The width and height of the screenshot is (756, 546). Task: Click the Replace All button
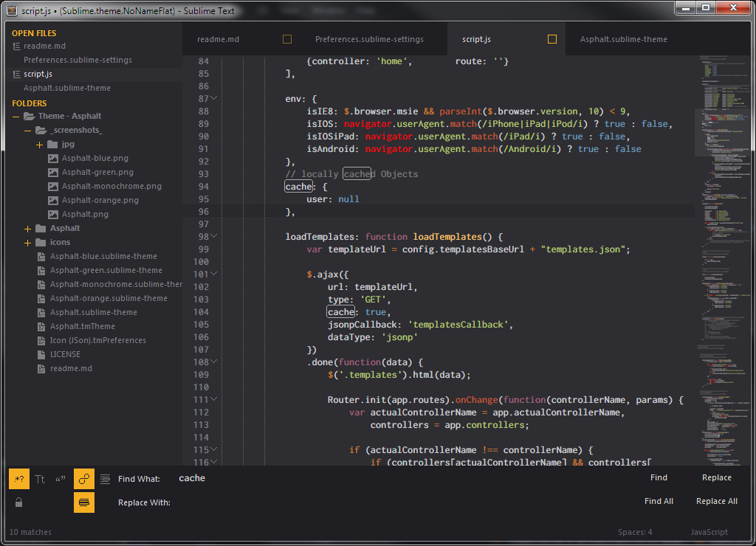[716, 501]
